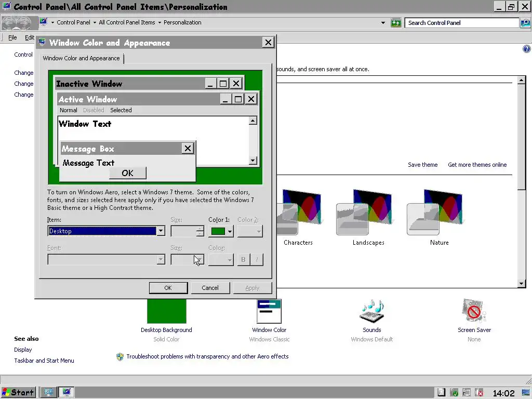Click the taskbar clock showing 14:02

503,393
